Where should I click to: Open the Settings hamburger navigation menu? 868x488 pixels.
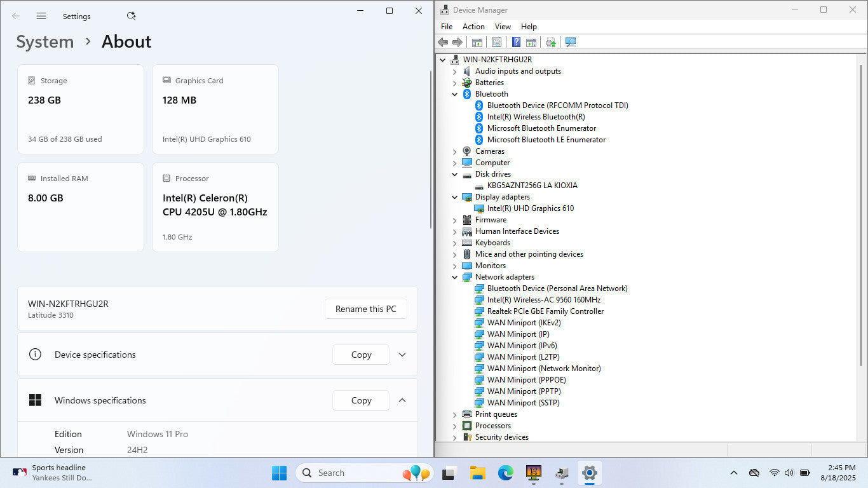pyautogui.click(x=41, y=16)
